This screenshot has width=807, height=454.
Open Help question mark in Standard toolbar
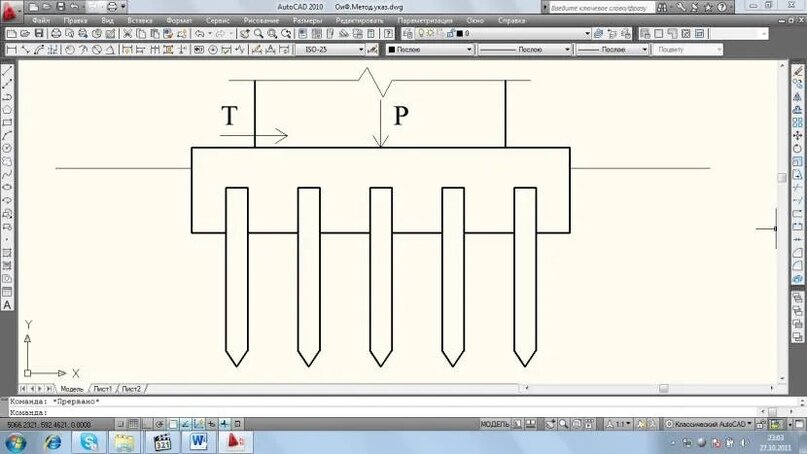389,34
